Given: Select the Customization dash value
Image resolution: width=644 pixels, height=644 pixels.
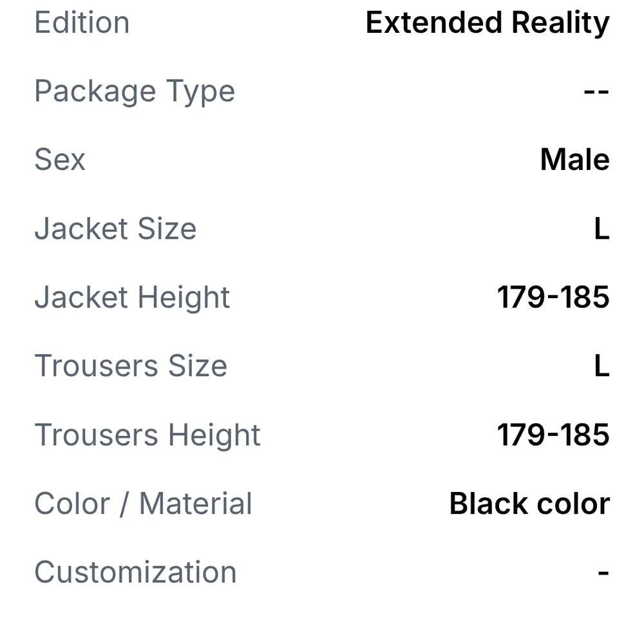Looking at the screenshot, I should (603, 573).
